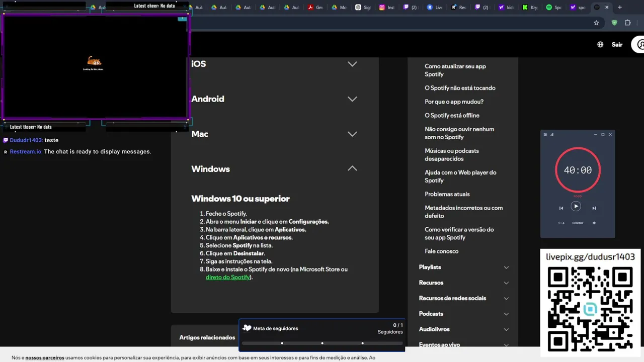Open the profile avatar icon
644x362 pixels.
click(x=639, y=44)
